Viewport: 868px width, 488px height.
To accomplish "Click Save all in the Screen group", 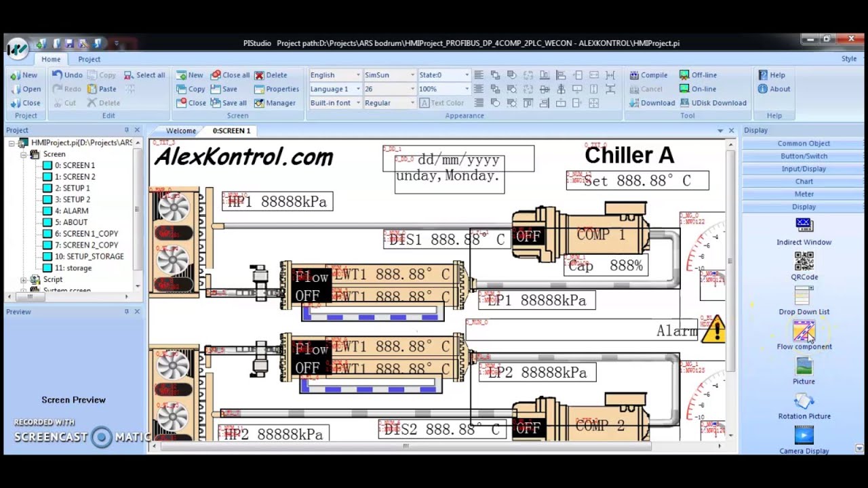I will point(229,103).
